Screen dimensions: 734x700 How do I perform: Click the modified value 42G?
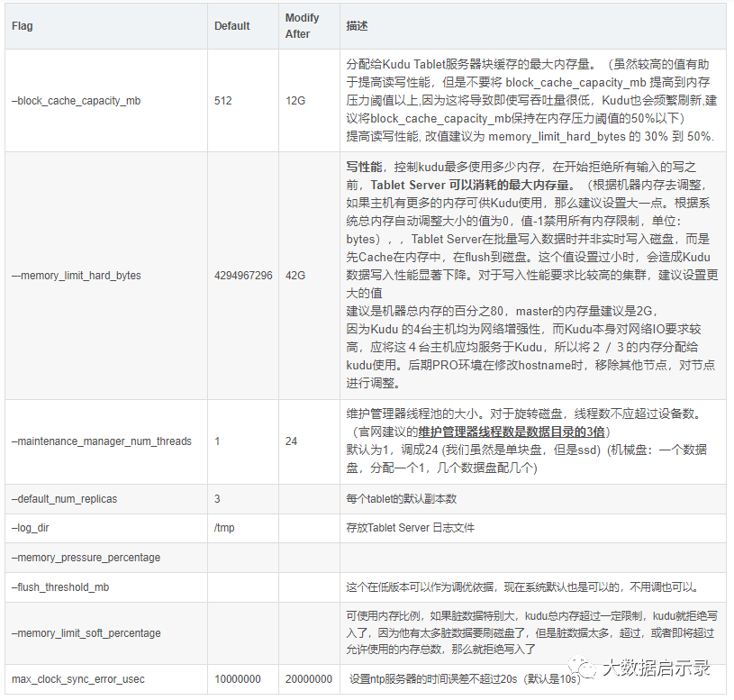295,276
